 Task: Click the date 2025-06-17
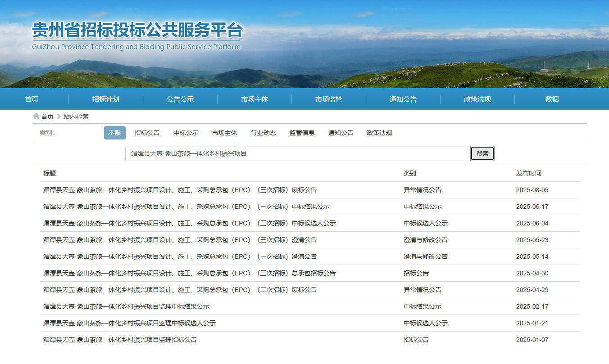[x=532, y=207]
